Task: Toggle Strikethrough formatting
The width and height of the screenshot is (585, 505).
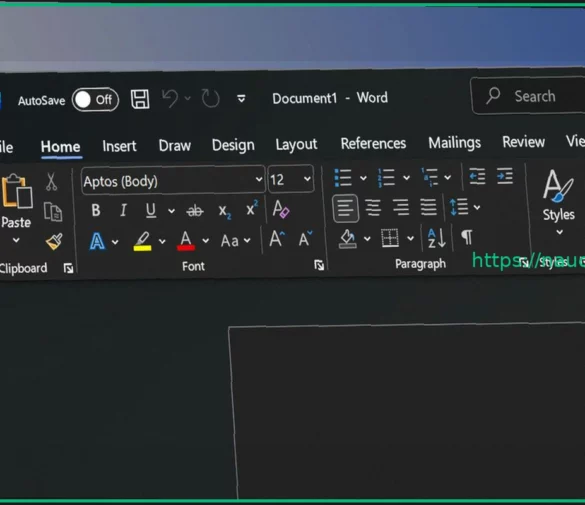Action: tap(195, 211)
